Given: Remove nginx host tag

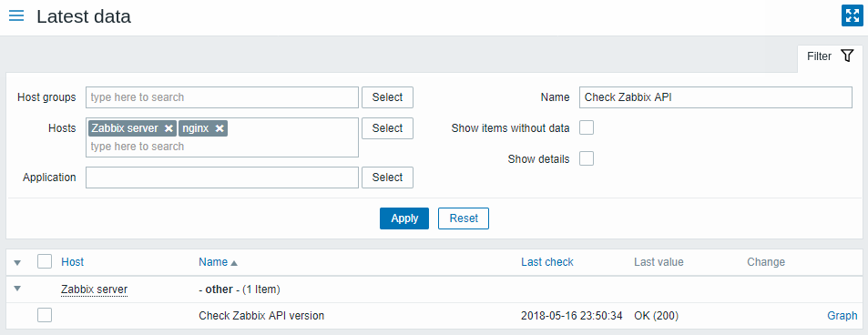Looking at the screenshot, I should click(220, 128).
